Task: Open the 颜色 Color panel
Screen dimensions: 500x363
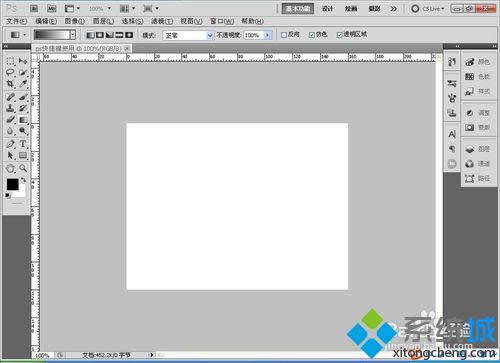Action: pyautogui.click(x=478, y=62)
